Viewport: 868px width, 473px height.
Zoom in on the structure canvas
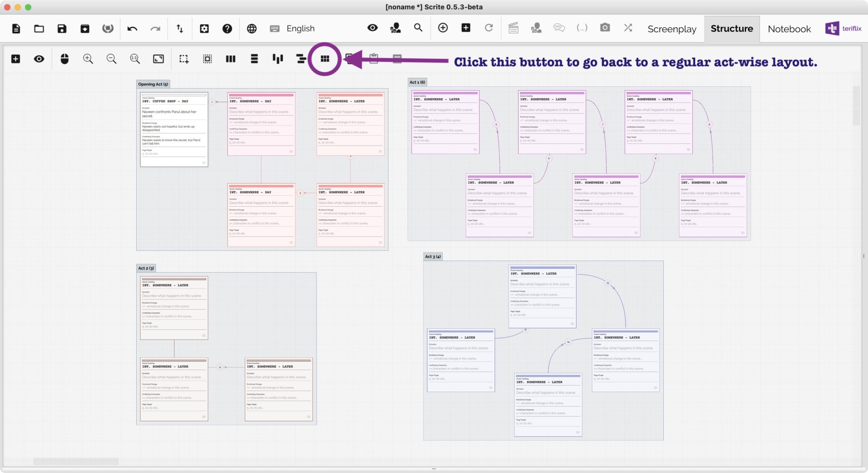click(x=88, y=59)
